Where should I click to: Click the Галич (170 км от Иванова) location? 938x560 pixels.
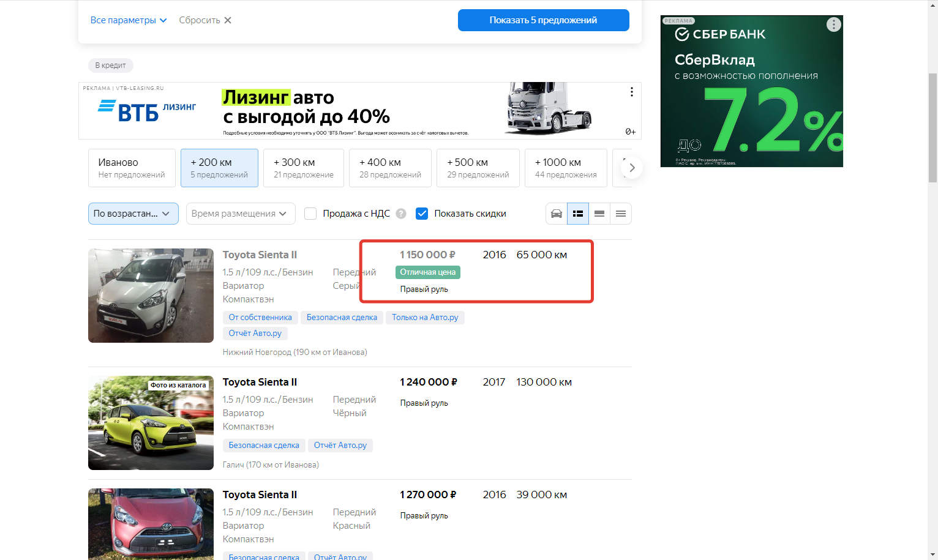click(x=271, y=465)
